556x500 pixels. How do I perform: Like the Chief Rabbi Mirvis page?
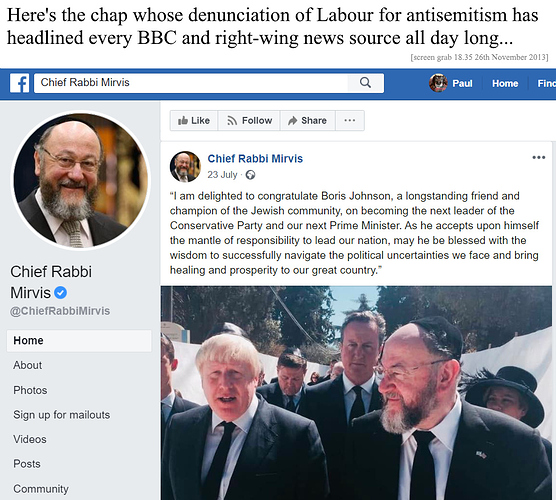pos(194,121)
